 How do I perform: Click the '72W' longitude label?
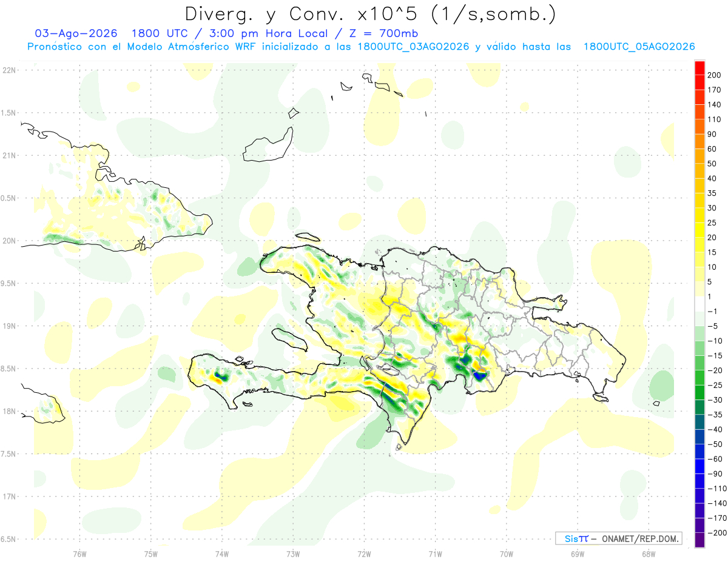364,554
